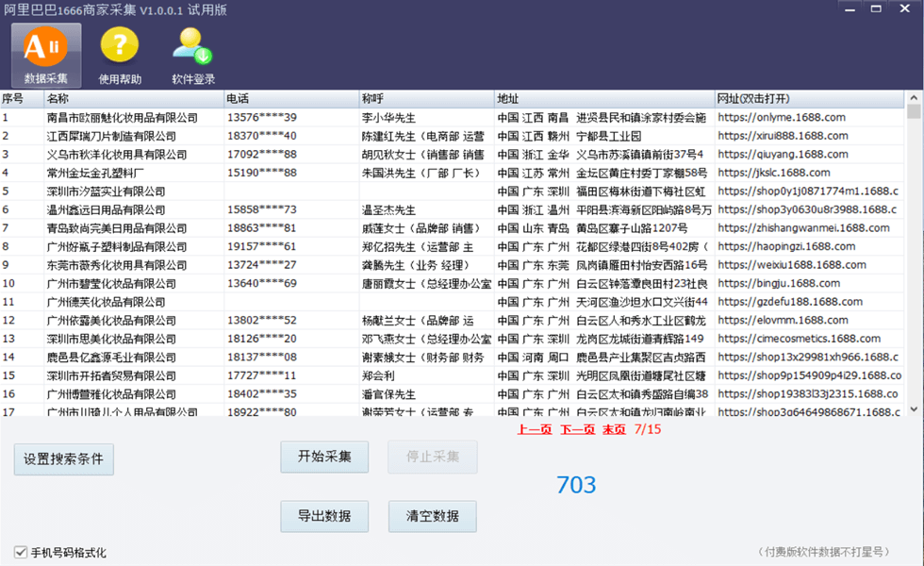Select row 深圳市思美化妆品有限公司

[452, 339]
